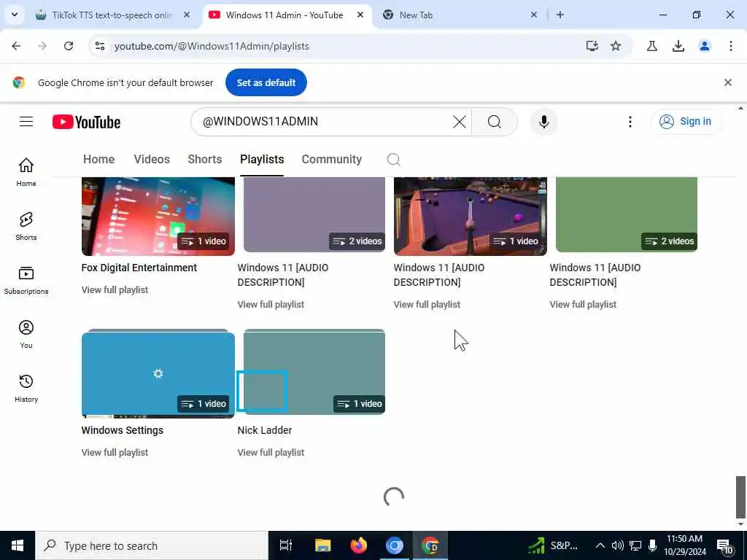The width and height of the screenshot is (747, 560).
Task: Select the channel Playlists tab
Action: [262, 159]
